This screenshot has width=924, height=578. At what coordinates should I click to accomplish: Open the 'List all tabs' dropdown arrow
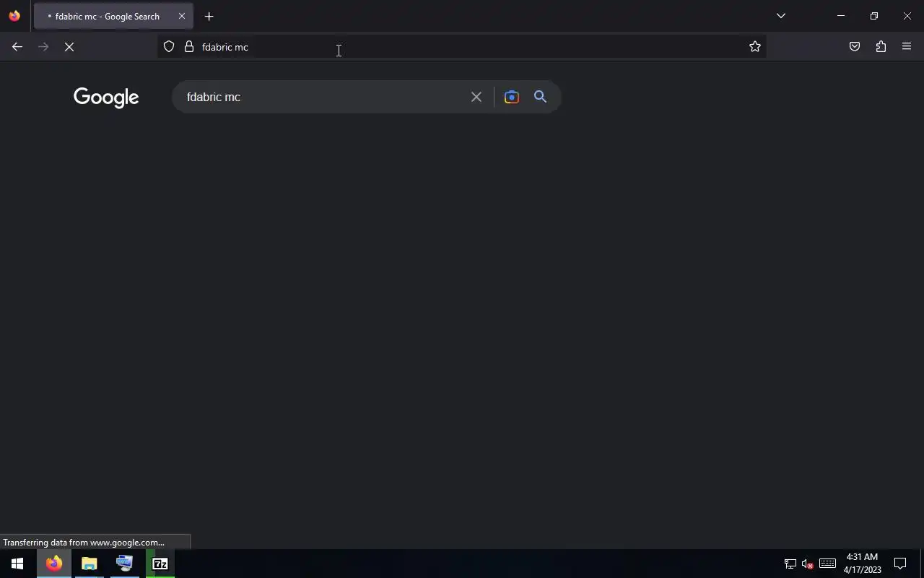pos(780,16)
